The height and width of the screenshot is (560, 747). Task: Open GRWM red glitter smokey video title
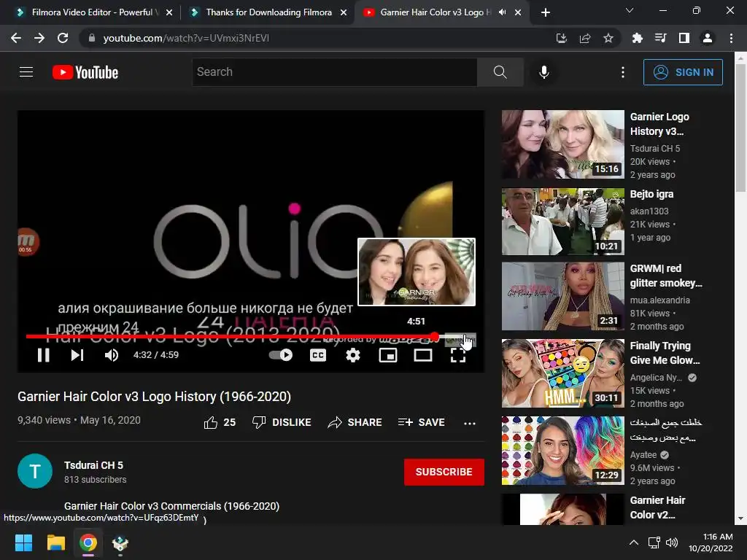[666, 276]
